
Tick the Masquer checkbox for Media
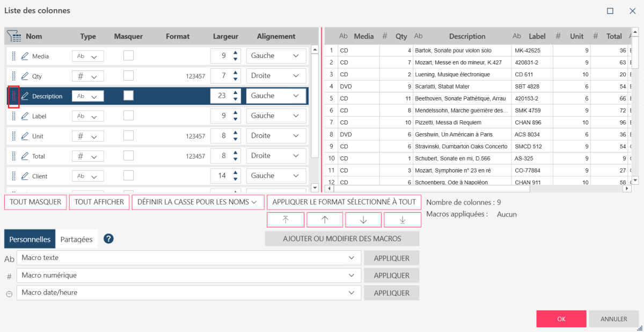click(128, 55)
